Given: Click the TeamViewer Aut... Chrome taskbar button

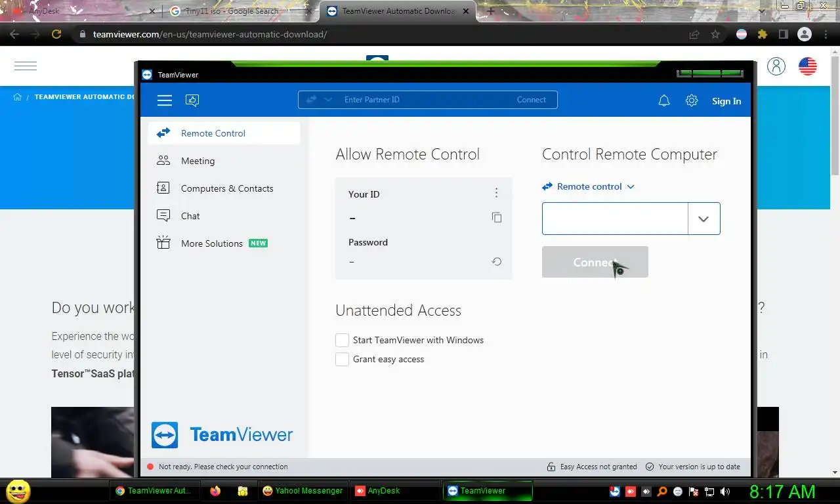Looking at the screenshot, I should 154,490.
